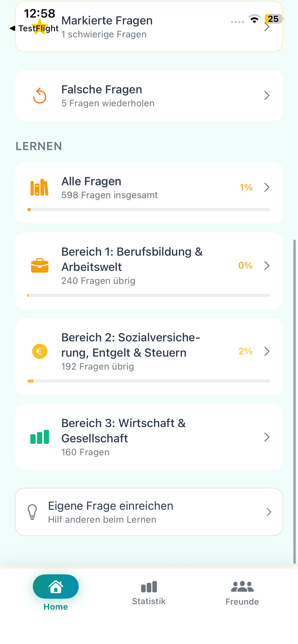Viewport: 298px width, 644px height.
Task: Open Eigene Frage einreichen chevron
Action: click(x=269, y=512)
